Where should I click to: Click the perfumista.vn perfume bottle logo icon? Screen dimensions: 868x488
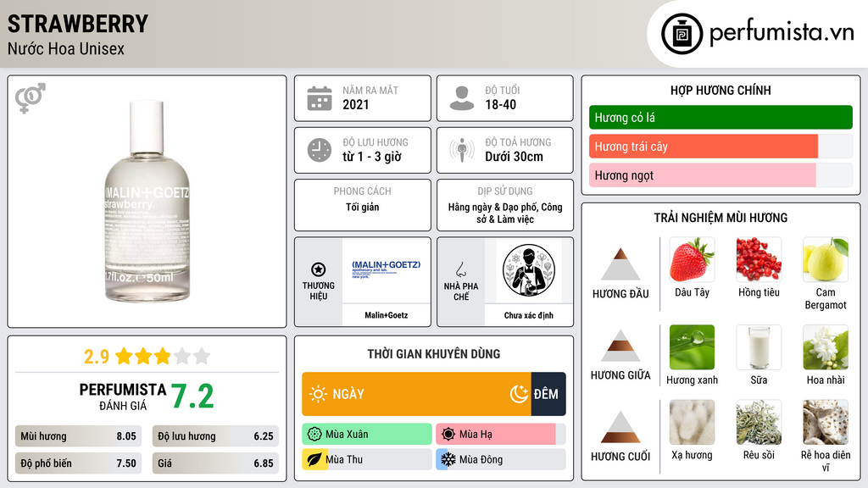click(x=682, y=34)
